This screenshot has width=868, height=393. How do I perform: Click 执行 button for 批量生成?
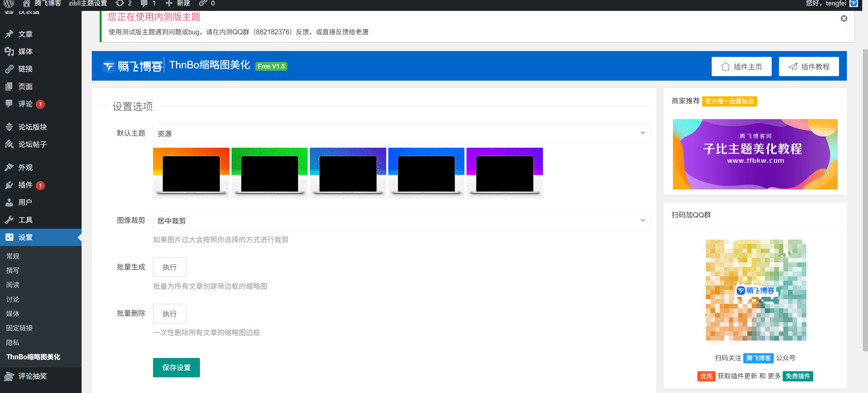169,267
